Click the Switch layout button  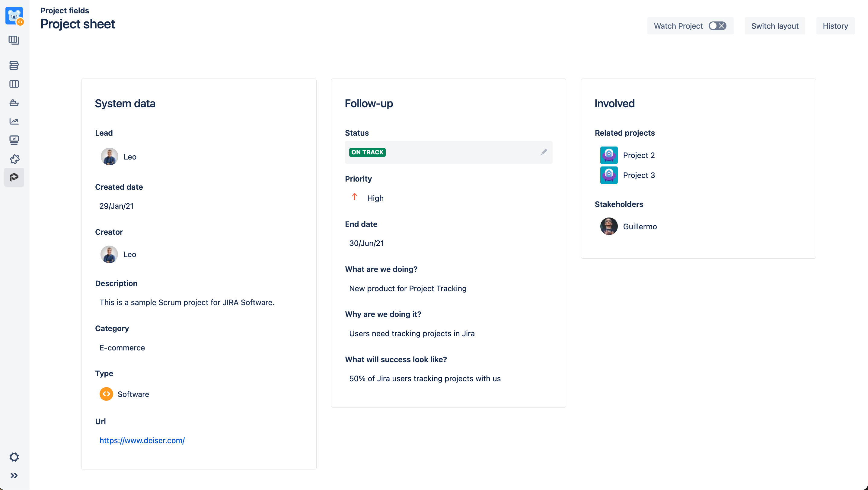click(775, 25)
